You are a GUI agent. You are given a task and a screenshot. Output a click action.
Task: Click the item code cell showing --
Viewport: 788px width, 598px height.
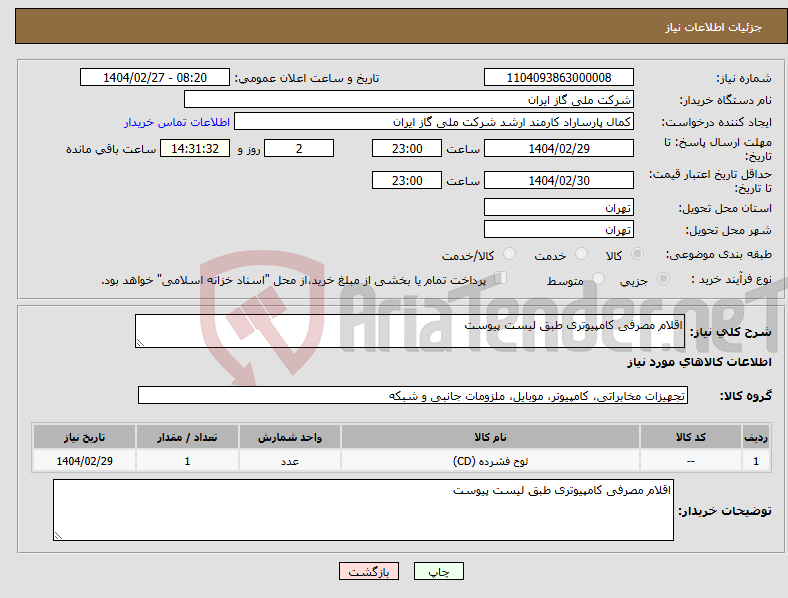tap(691, 460)
